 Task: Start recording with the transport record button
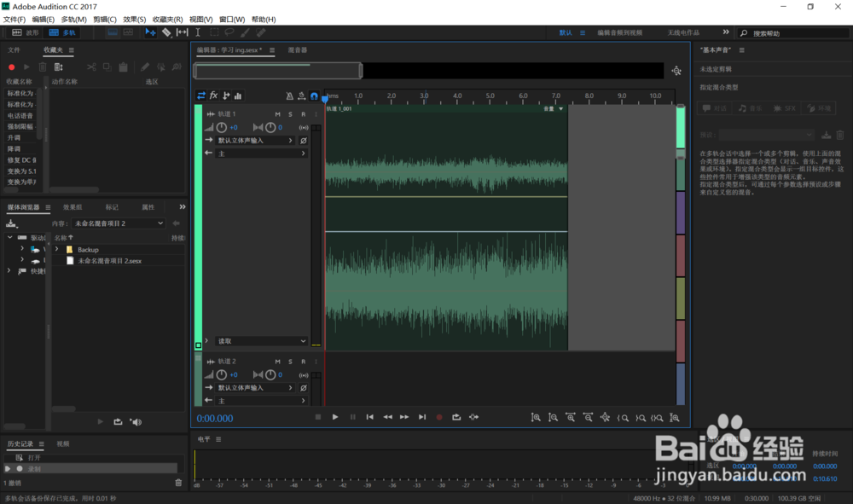[x=439, y=417]
